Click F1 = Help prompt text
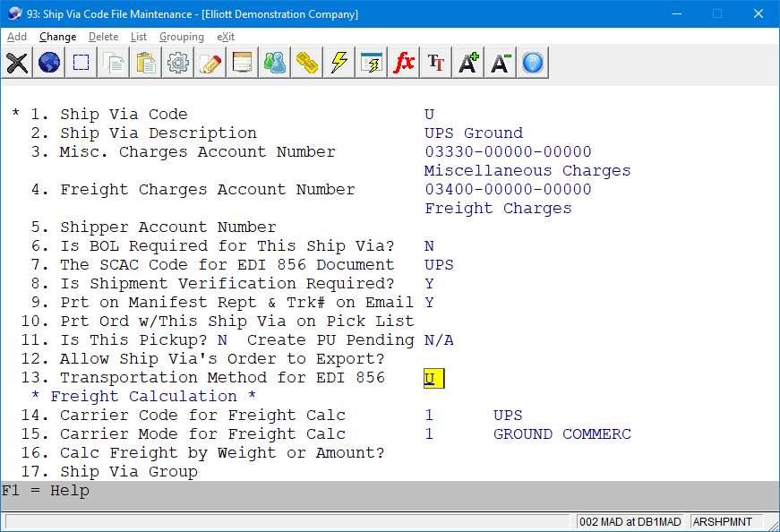Screen dimensions: 780x532 click(46, 491)
